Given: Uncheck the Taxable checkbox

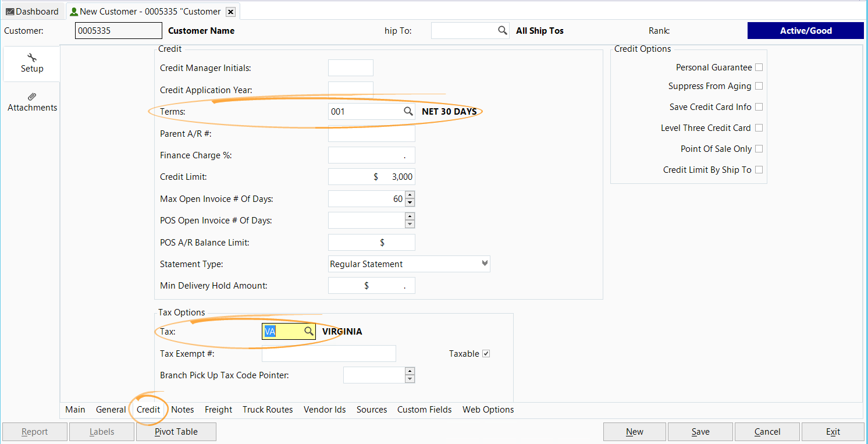Looking at the screenshot, I should (x=486, y=354).
